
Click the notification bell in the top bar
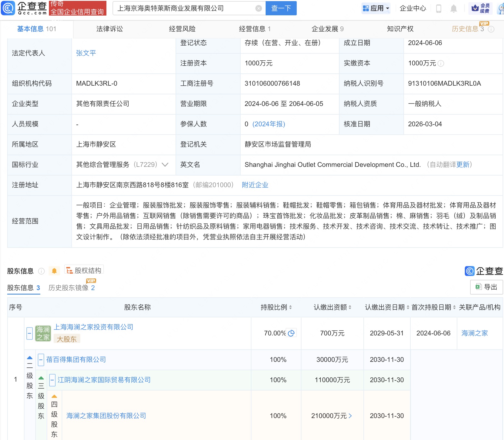point(454,8)
